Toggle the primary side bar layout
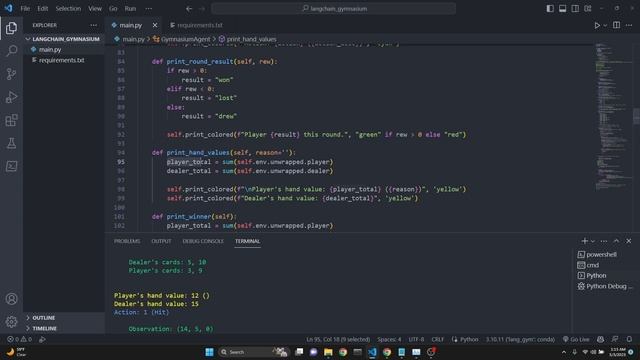The width and height of the screenshot is (640, 360). pos(550,9)
